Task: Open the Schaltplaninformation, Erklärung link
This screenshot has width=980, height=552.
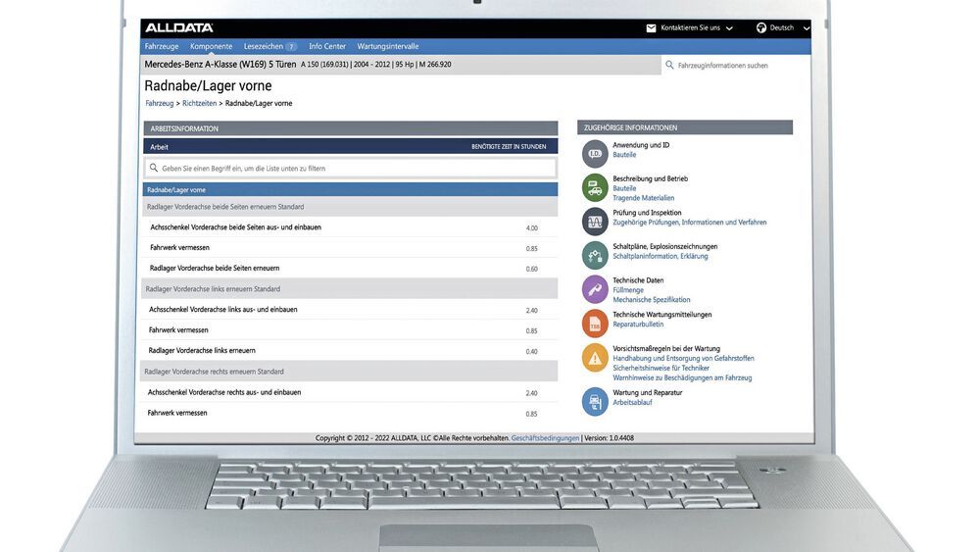Action: click(x=660, y=256)
